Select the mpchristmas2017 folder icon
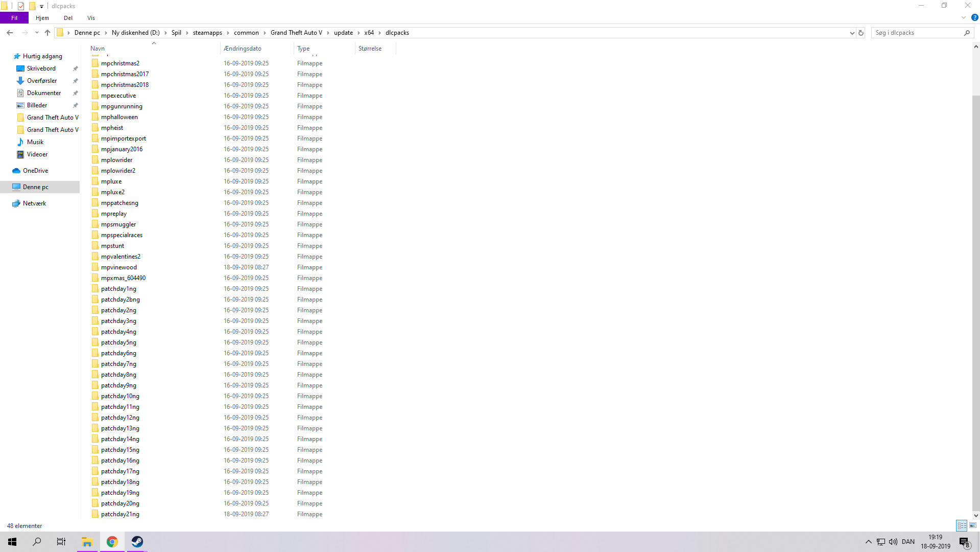 (x=95, y=74)
